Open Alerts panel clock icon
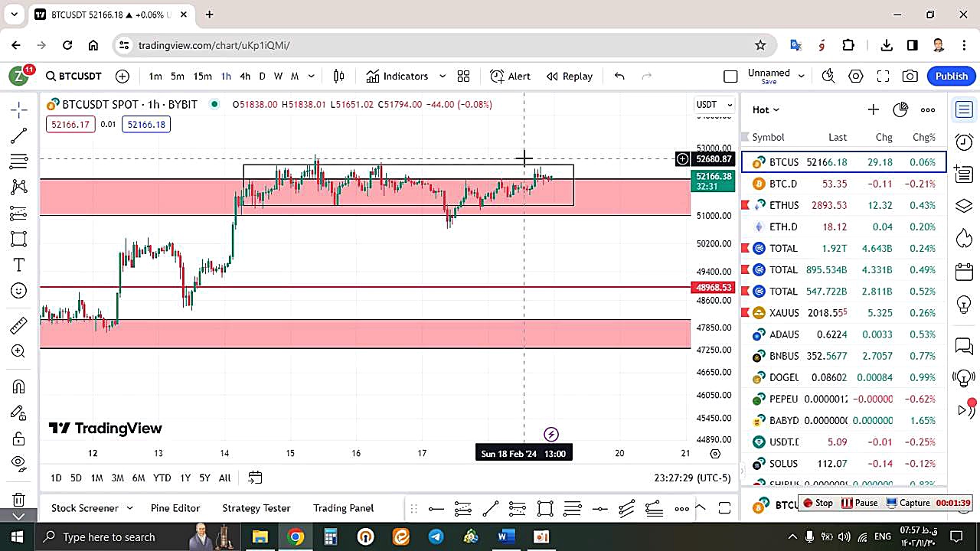The width and height of the screenshot is (980, 551). pos(964,142)
